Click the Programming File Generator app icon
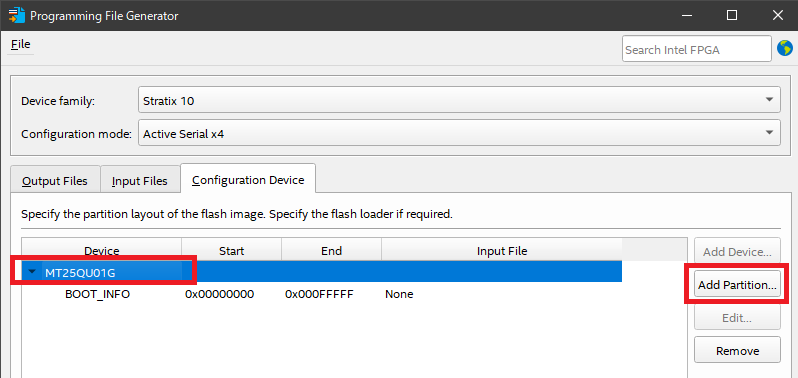Screen dimensions: 798x378 pyautogui.click(x=17, y=15)
